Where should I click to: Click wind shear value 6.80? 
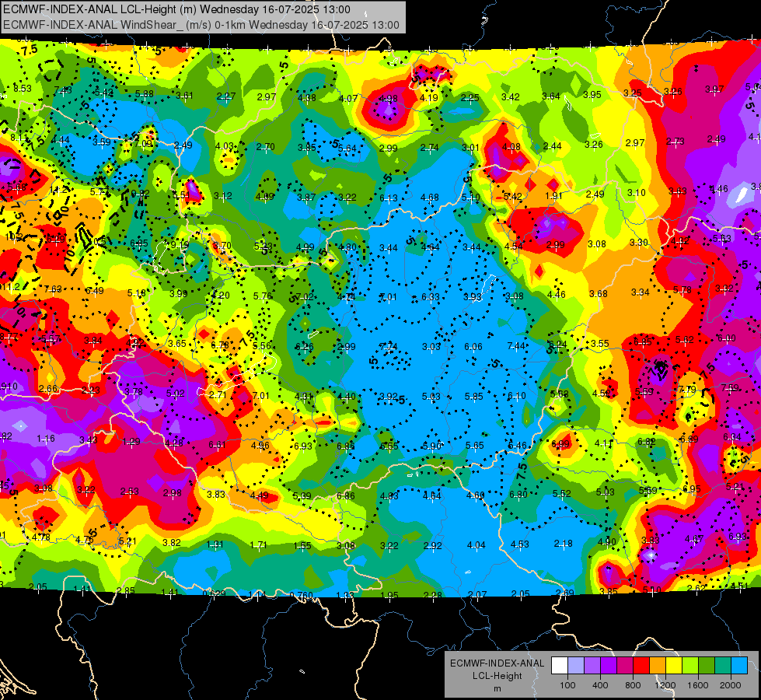tap(518, 495)
